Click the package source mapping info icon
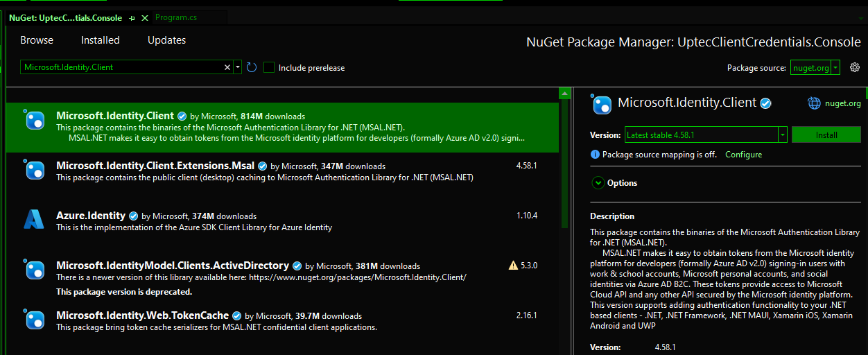The height and width of the screenshot is (355, 868). pos(595,155)
